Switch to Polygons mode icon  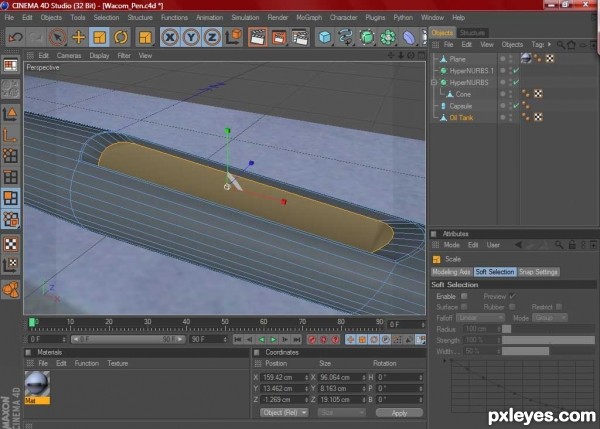[10, 198]
